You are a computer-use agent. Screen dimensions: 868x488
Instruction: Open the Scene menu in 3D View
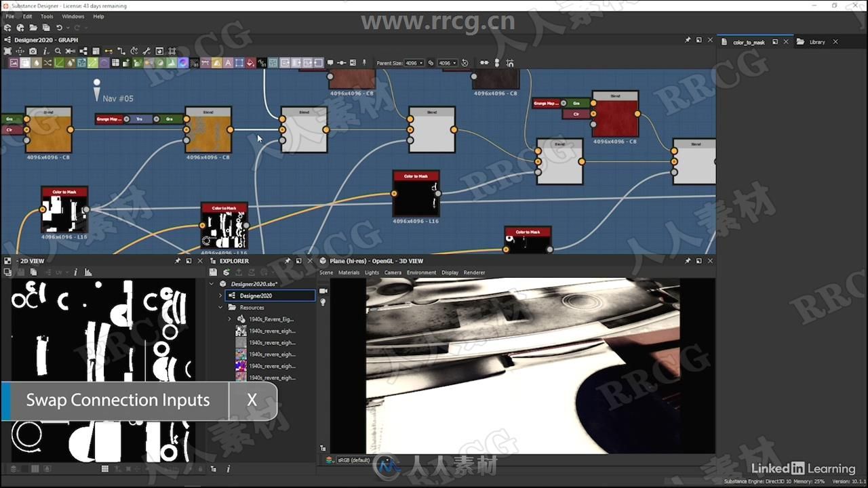pyautogui.click(x=326, y=272)
